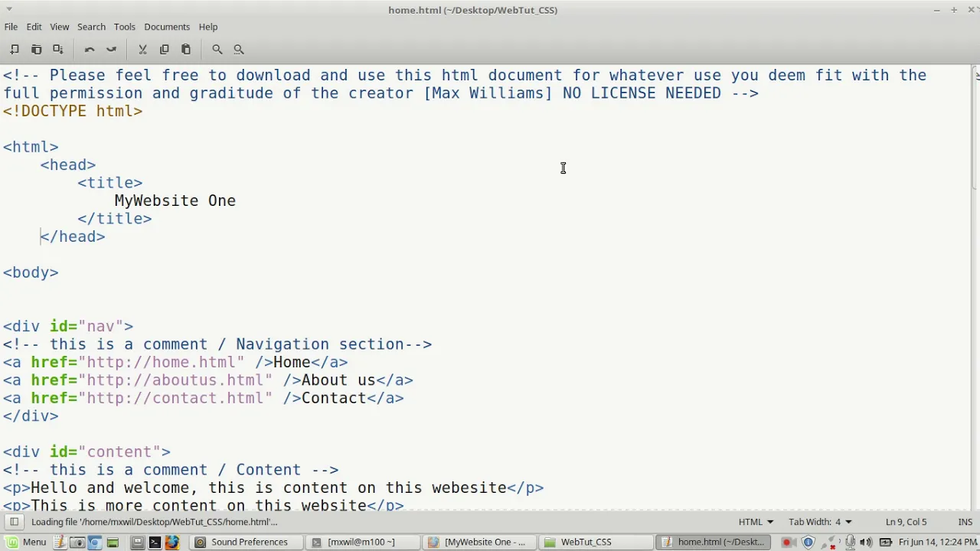The height and width of the screenshot is (551, 980).
Task: Open Find and Replace magnifier icon
Action: (x=239, y=49)
